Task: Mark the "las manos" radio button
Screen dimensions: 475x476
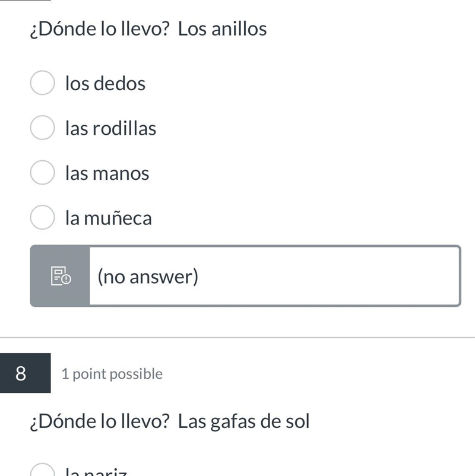Action: point(43,173)
